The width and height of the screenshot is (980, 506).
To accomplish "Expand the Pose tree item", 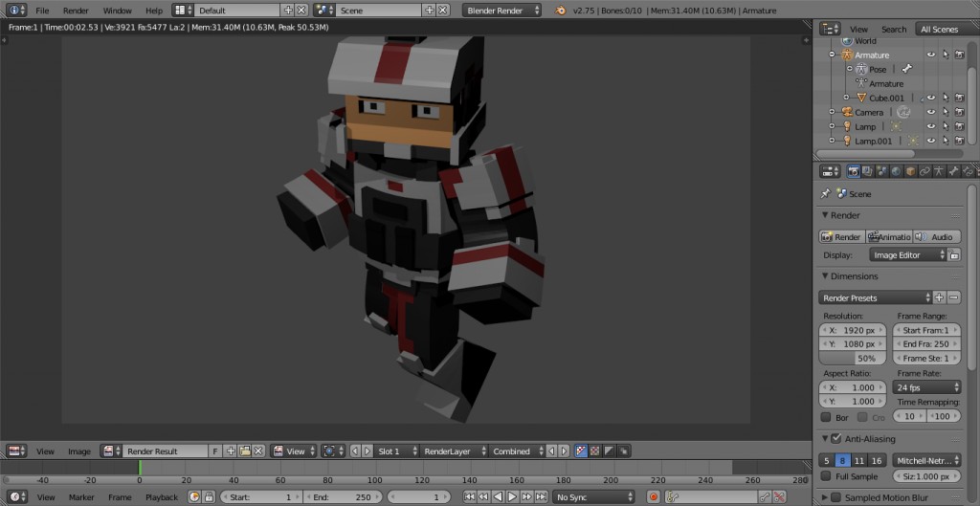I will [850, 69].
